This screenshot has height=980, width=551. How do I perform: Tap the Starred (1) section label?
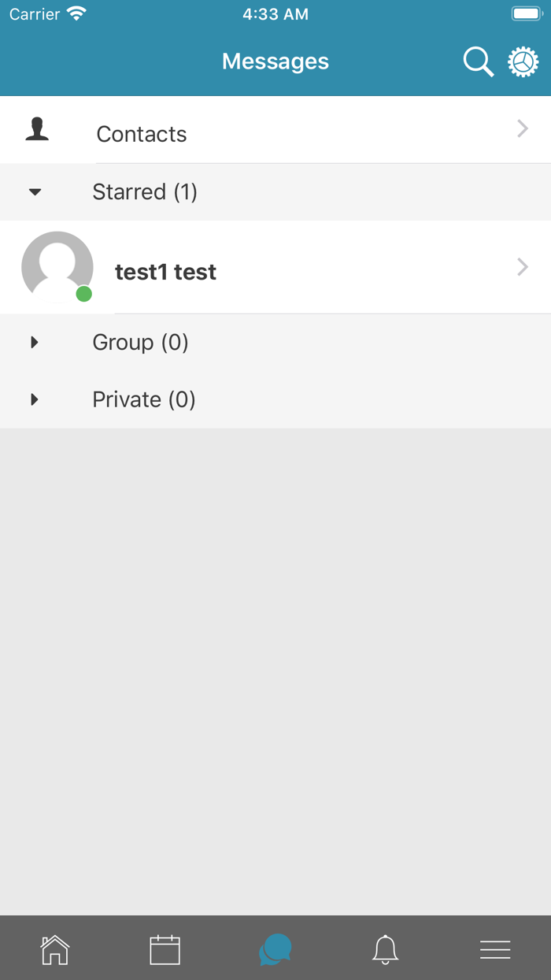tap(145, 191)
